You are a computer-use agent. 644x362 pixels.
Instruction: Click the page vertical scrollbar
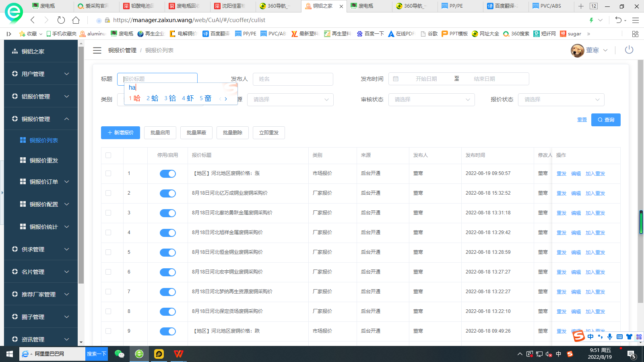coord(640,181)
